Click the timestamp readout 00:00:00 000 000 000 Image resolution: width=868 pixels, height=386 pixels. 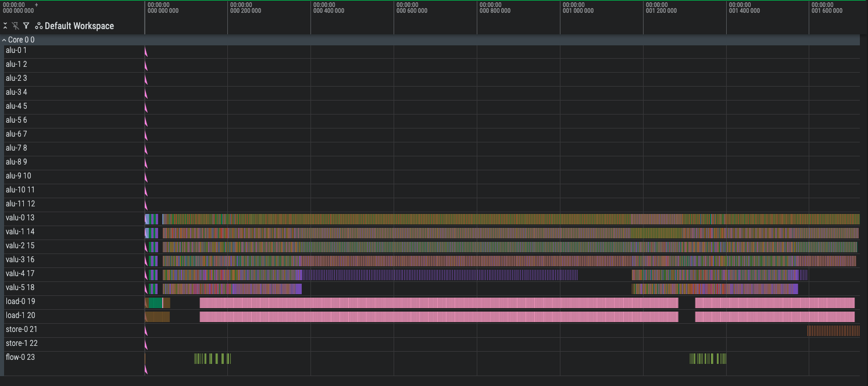tap(15, 8)
